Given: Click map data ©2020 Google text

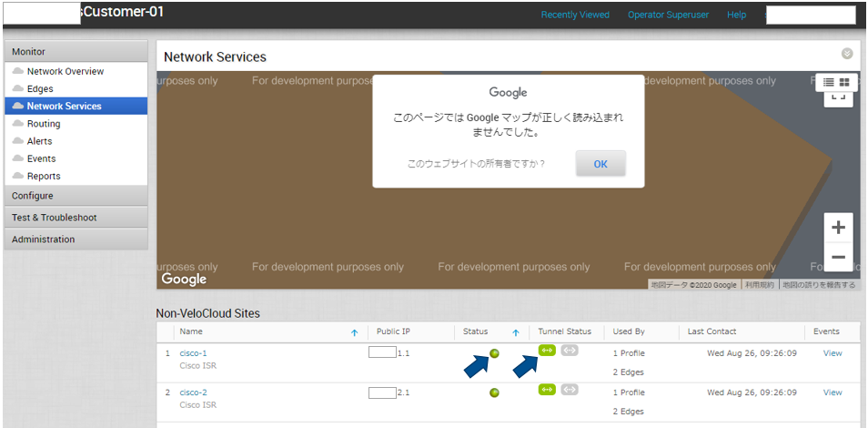Looking at the screenshot, I should click(693, 285).
